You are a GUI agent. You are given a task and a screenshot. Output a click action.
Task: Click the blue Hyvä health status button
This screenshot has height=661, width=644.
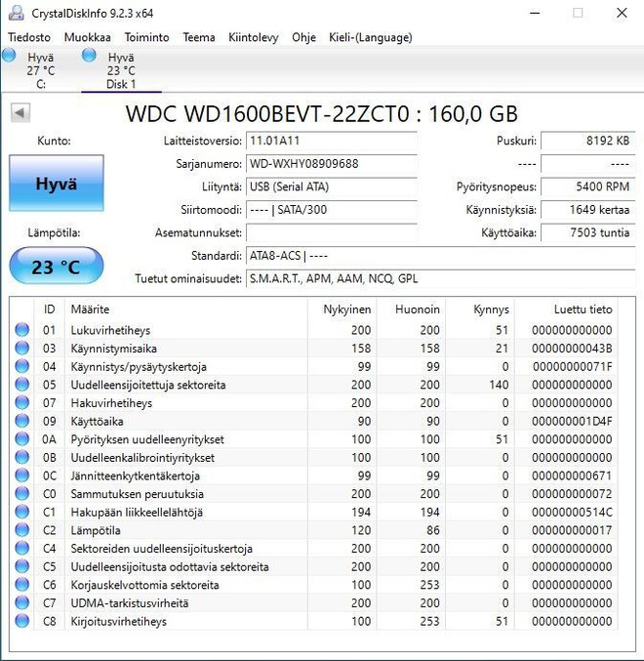57,183
